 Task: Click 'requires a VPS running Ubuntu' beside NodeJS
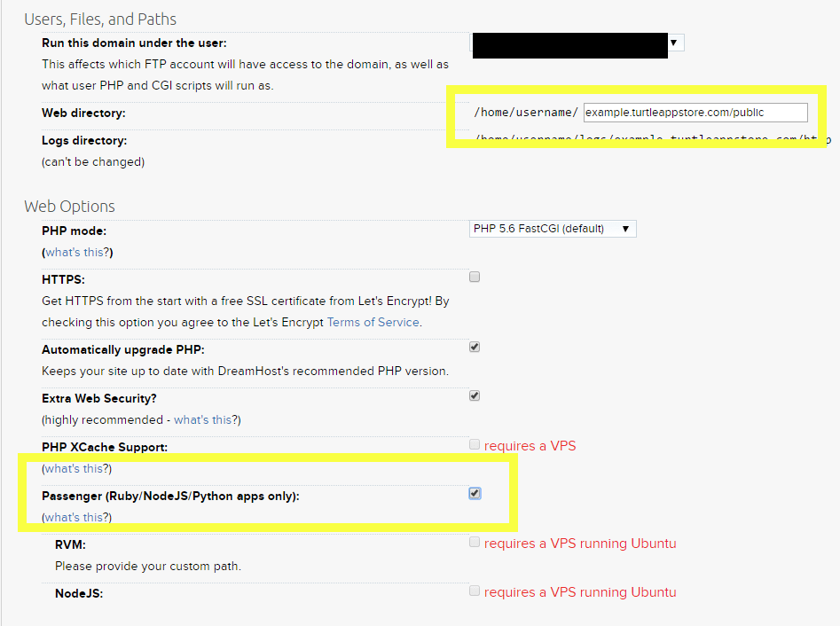coord(580,592)
